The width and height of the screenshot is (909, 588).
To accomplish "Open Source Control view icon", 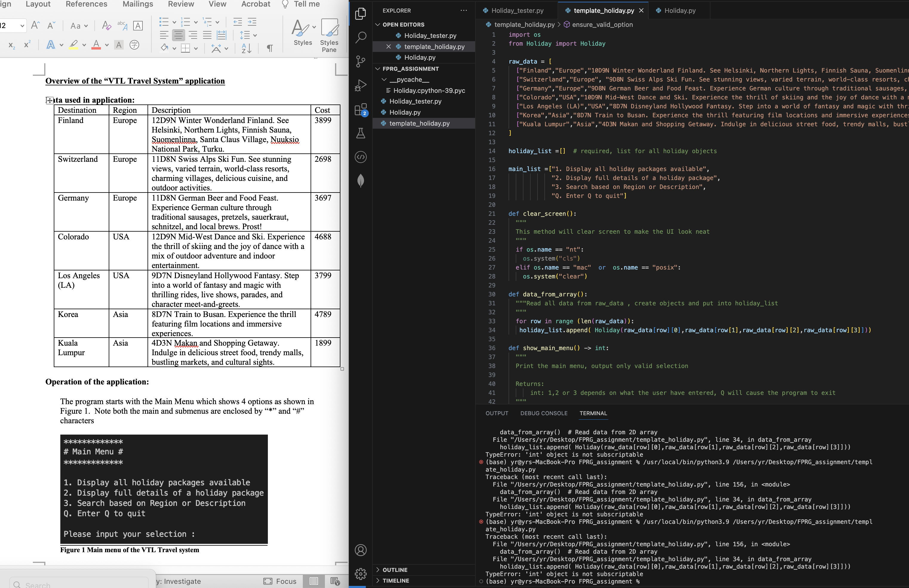I will pyautogui.click(x=360, y=61).
